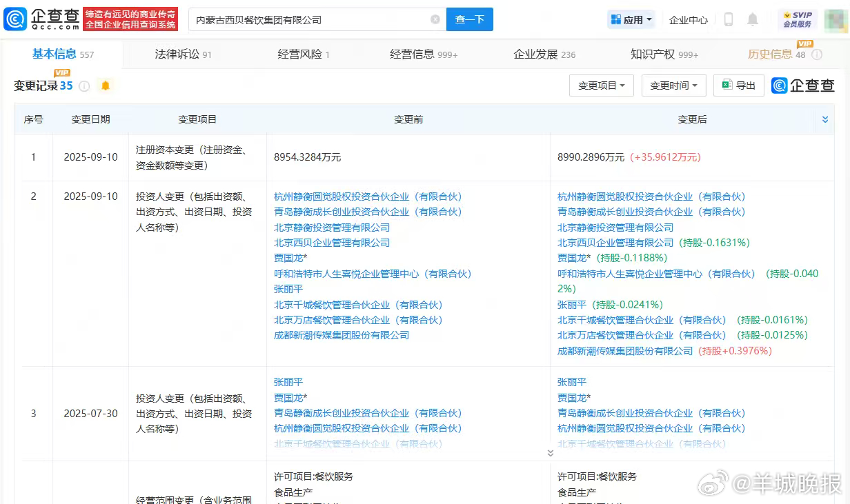Screen dimensions: 850x504
Task: Open 杭州静衡圆觉股权投资合伙企业 in 变更前 row 2
Action: click(368, 196)
